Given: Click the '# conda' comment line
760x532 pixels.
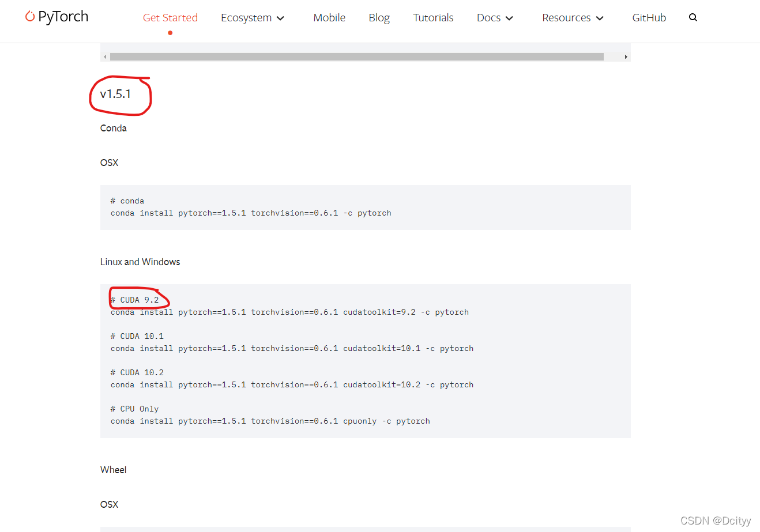Looking at the screenshot, I should click(x=127, y=201).
